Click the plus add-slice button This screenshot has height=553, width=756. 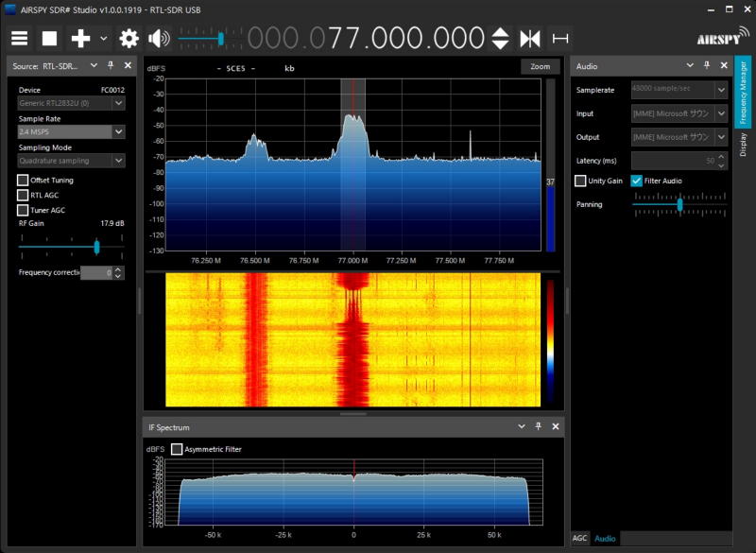(x=80, y=38)
